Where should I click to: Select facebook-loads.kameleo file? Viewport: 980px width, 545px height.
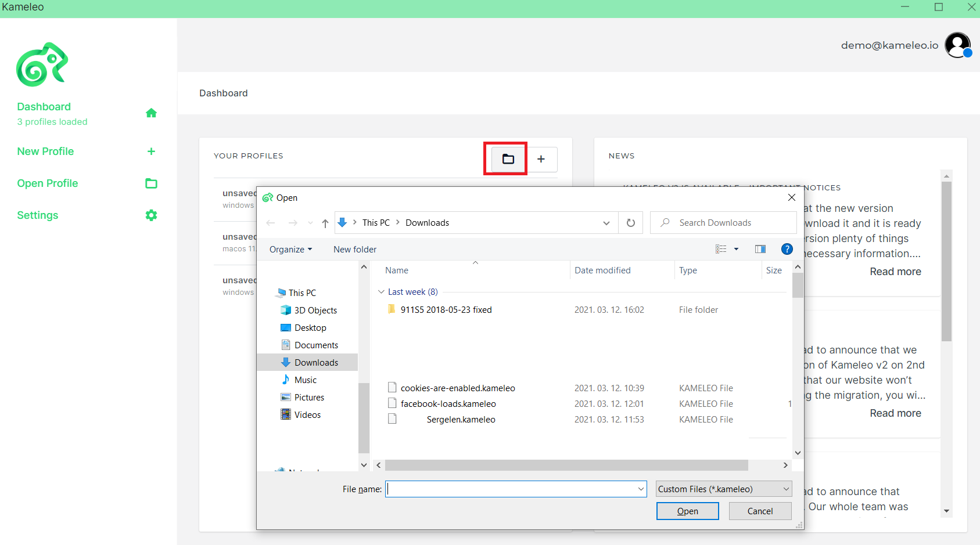coord(448,404)
